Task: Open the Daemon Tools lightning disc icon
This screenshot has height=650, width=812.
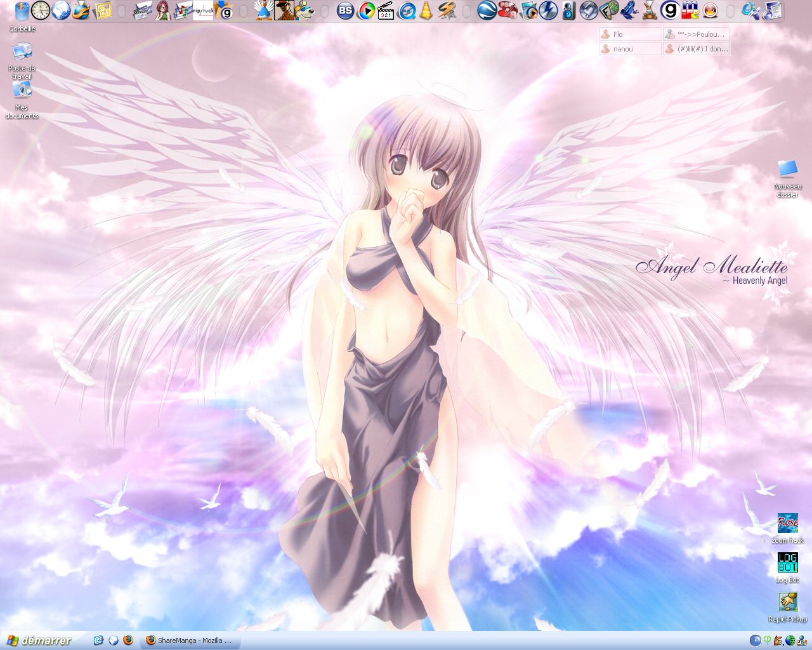Action: point(548,10)
